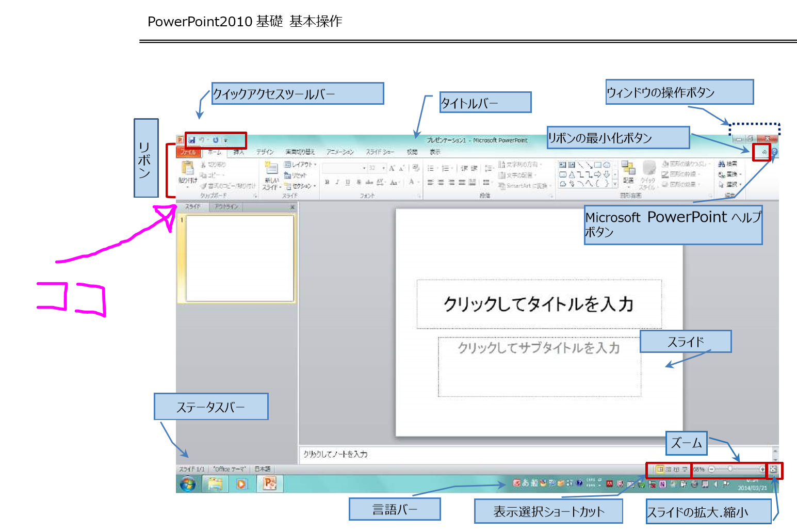The image size is (797, 532).
Task: Click the fit slide to window icon
Action: (773, 470)
